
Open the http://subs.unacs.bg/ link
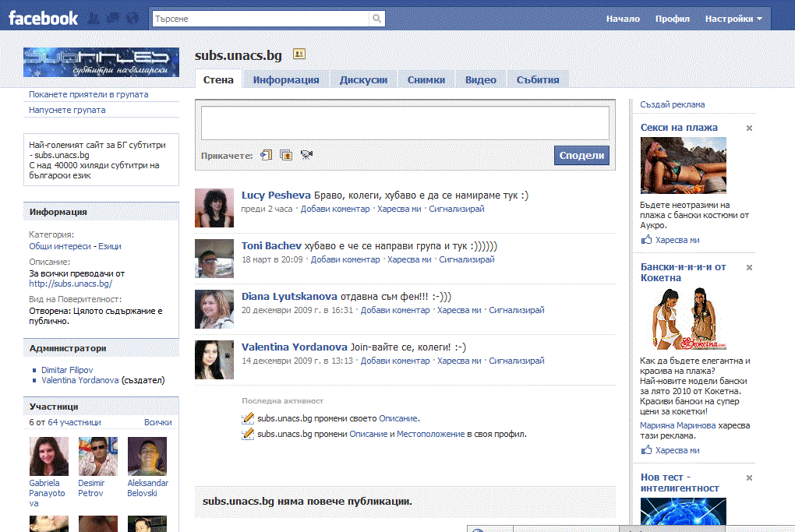click(70, 284)
